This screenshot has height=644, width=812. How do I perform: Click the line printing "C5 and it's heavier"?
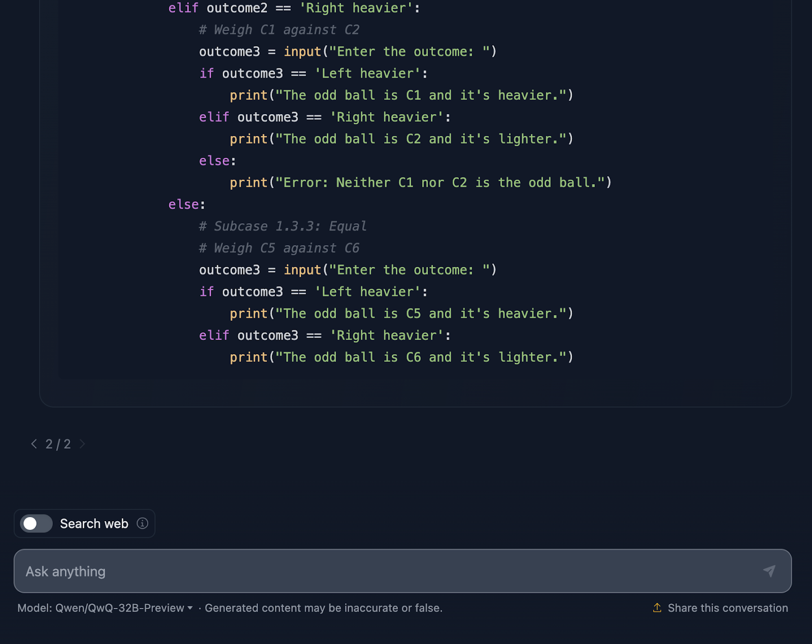[x=401, y=314]
